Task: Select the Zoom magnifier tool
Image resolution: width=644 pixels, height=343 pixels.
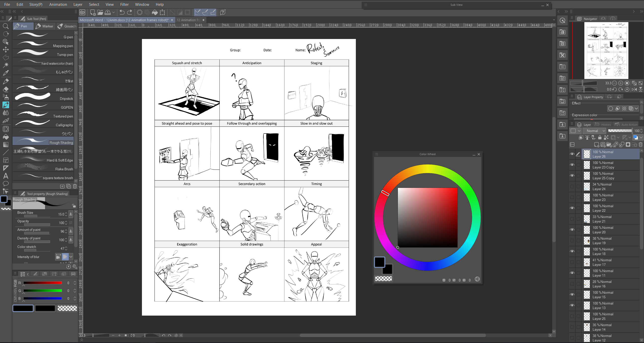Action: click(x=6, y=26)
